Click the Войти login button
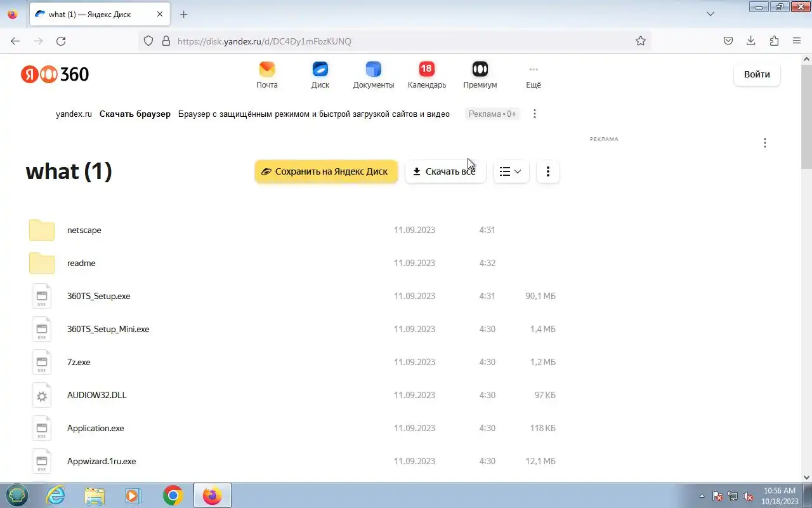Viewport: 812px width, 508px height. [757, 74]
